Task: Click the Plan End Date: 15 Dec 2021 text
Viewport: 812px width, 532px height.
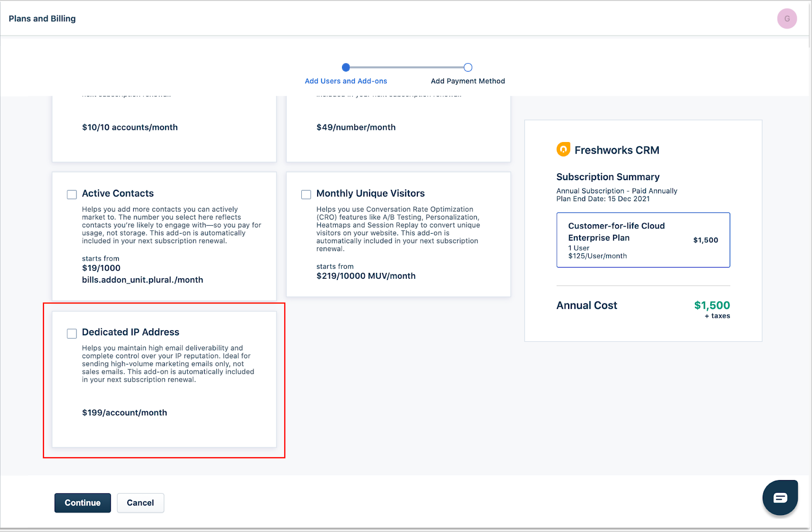Action: pos(603,199)
